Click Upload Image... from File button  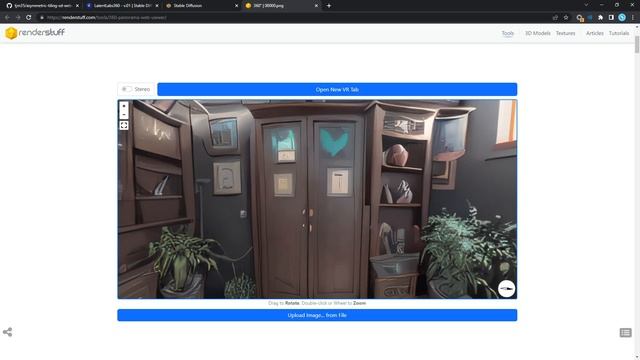317,315
